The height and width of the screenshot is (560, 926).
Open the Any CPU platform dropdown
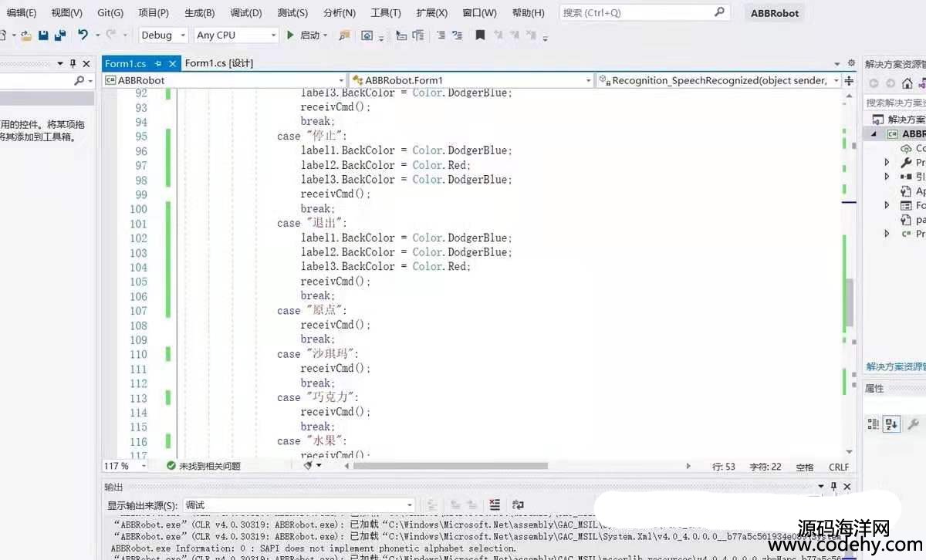(x=235, y=35)
